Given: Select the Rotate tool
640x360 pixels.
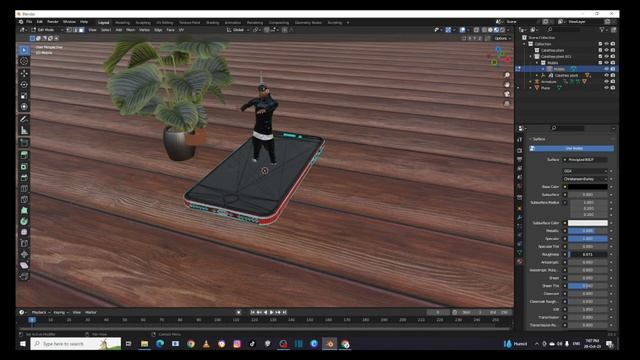Looking at the screenshot, I should 24,84.
